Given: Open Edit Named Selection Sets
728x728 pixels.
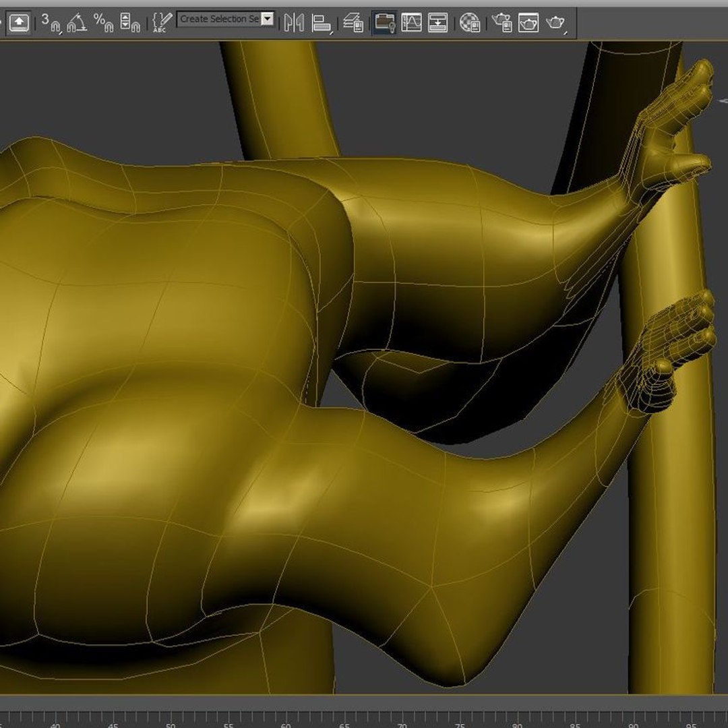Looking at the screenshot, I should pyautogui.click(x=162, y=23).
